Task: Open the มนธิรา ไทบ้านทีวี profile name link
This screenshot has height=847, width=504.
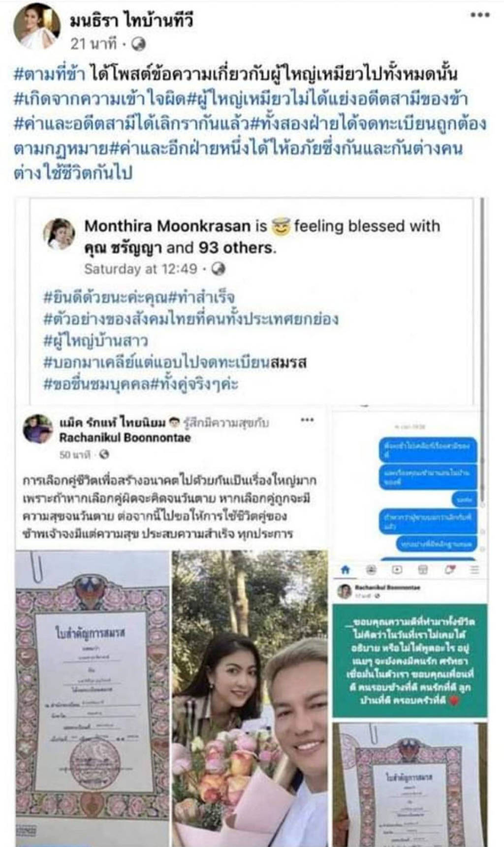Action: pyautogui.click(x=131, y=21)
